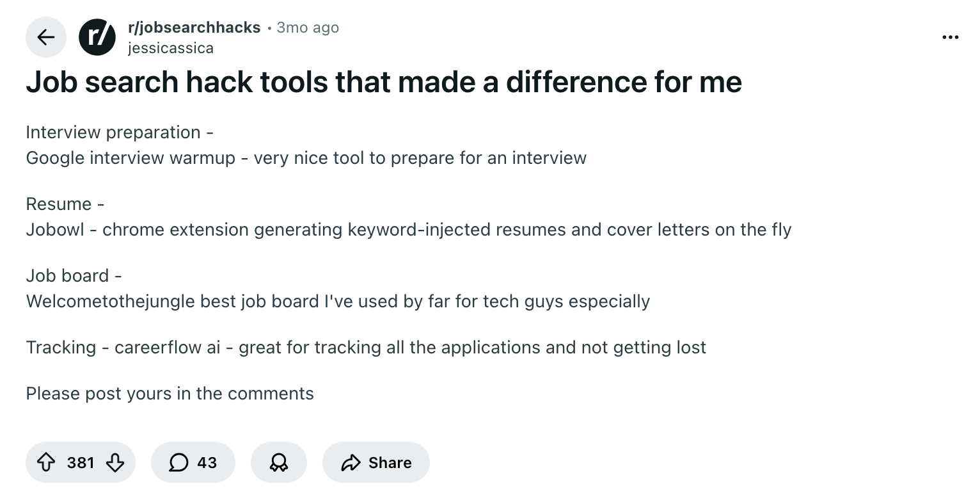Click the 381 vote count

click(81, 462)
